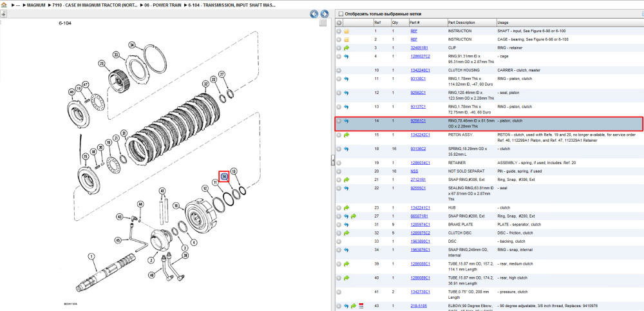Open the MAGNUM breadcrumb

click(x=36, y=5)
